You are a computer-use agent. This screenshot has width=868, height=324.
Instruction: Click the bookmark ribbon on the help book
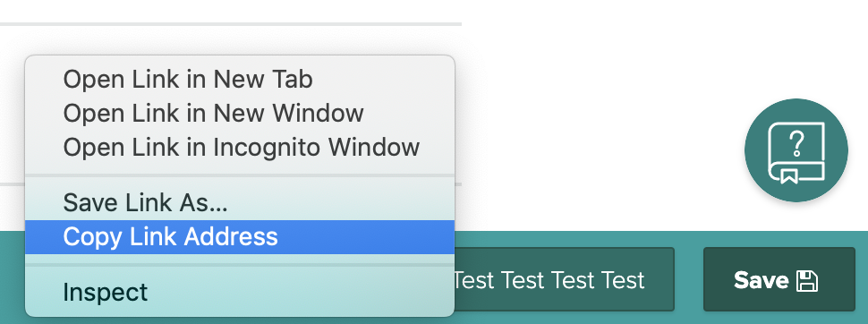click(789, 176)
